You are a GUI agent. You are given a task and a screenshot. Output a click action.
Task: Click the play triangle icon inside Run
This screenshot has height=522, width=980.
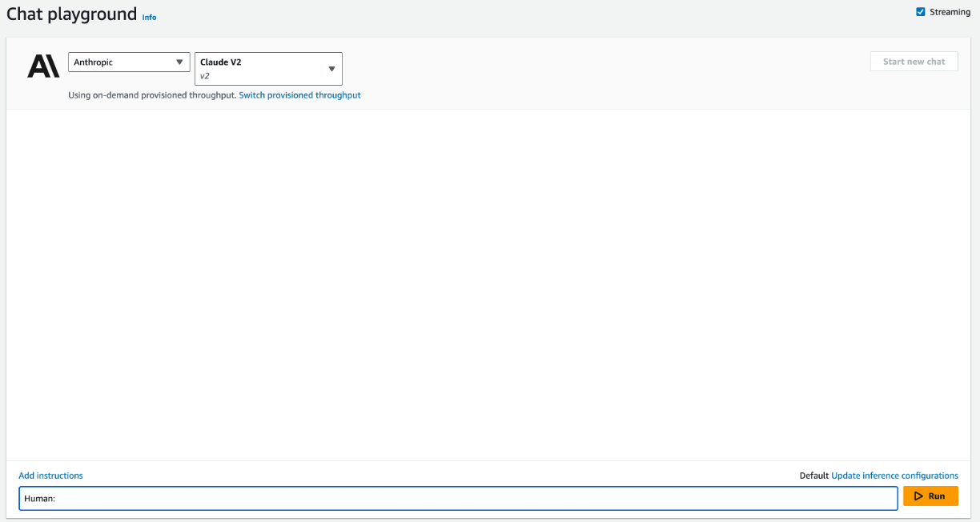pyautogui.click(x=918, y=496)
